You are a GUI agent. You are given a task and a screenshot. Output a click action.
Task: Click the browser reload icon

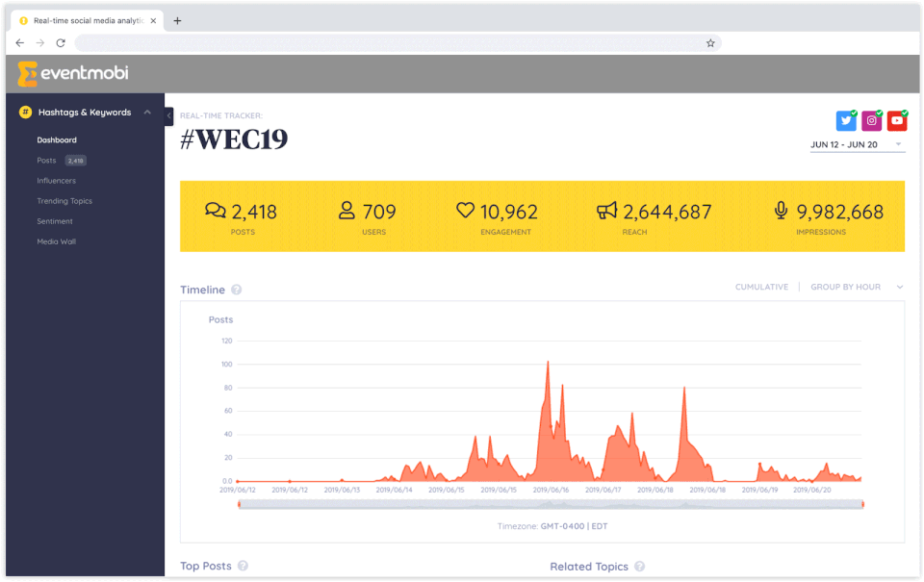pos(60,43)
